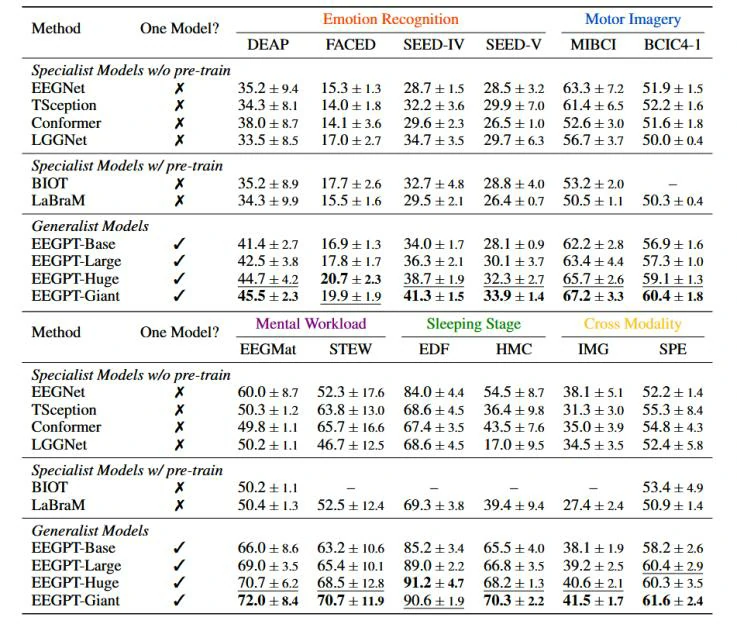This screenshot has width=737, height=631.
Task: Click the purple Mental Workload header
Action: click(311, 323)
